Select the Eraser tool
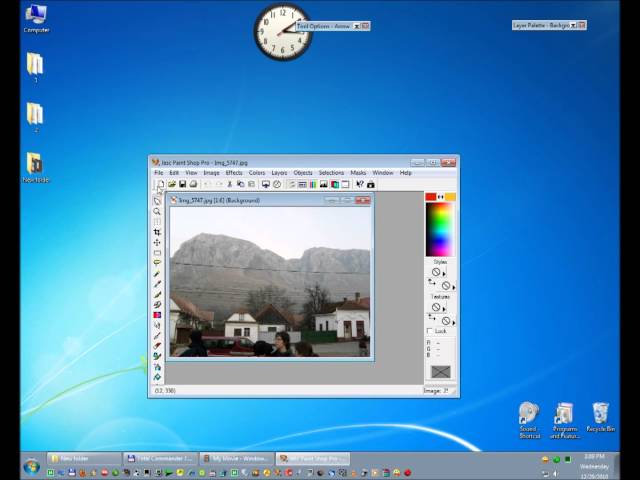 tap(157, 346)
